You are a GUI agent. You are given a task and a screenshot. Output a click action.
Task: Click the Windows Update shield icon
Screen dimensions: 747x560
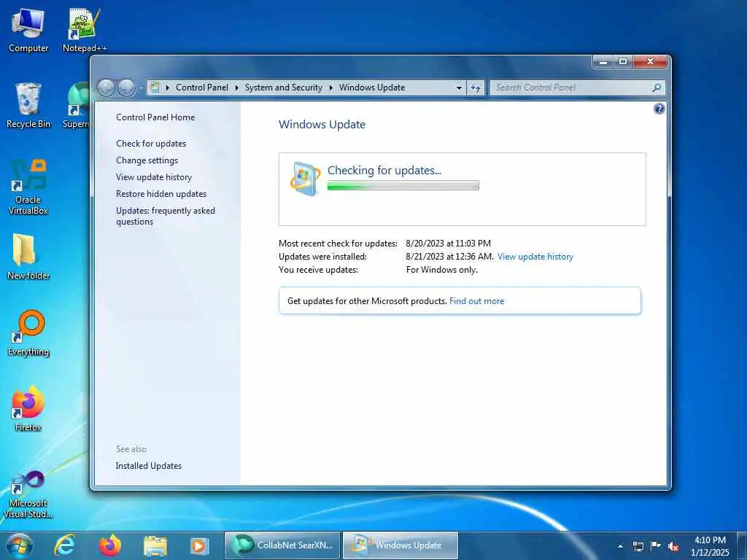coord(305,179)
